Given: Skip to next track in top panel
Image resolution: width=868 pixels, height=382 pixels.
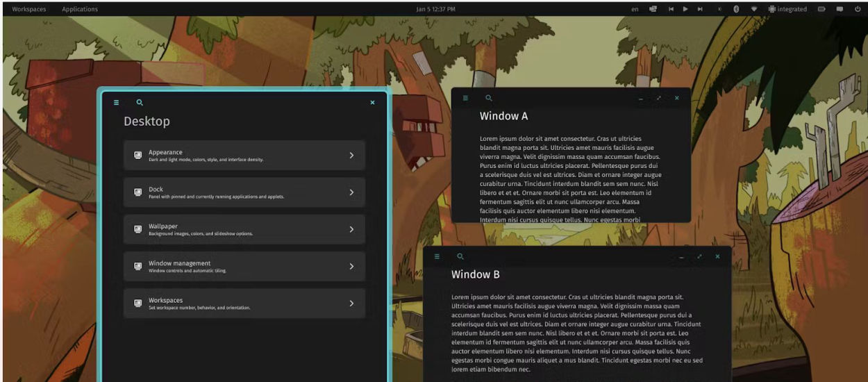Looking at the screenshot, I should click(700, 9).
